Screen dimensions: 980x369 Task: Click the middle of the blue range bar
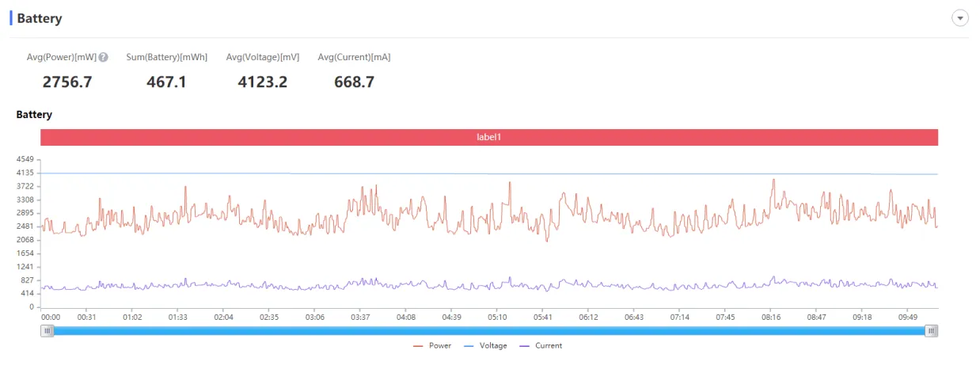click(x=489, y=331)
